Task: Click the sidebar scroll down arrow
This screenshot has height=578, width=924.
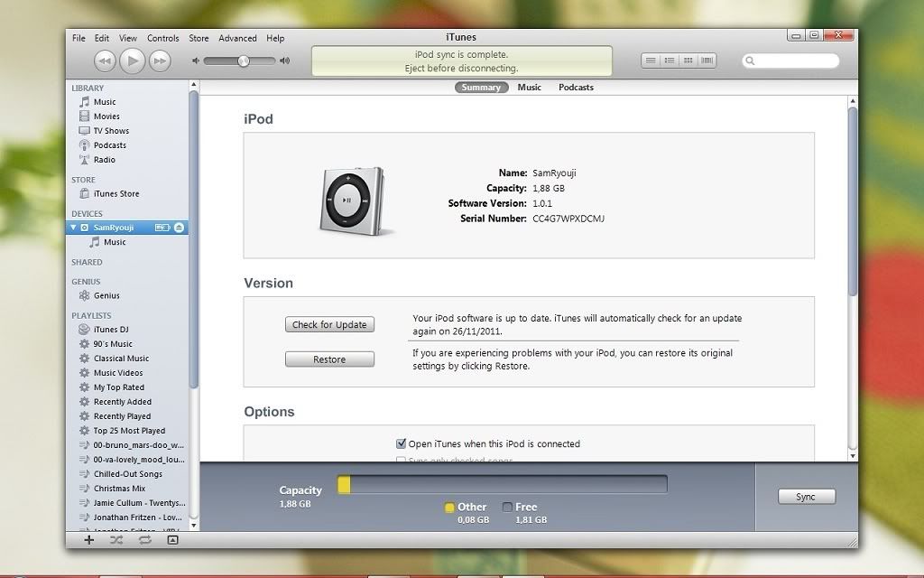Action: click(193, 525)
